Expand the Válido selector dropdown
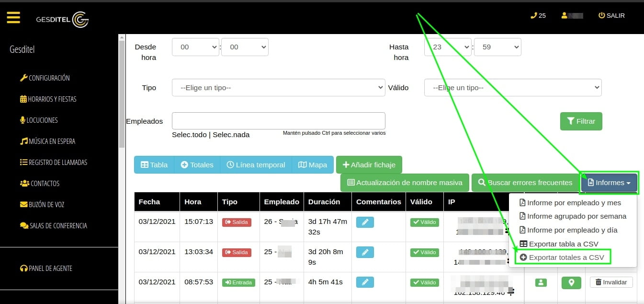Image resolution: width=644 pixels, height=304 pixels. pos(512,88)
